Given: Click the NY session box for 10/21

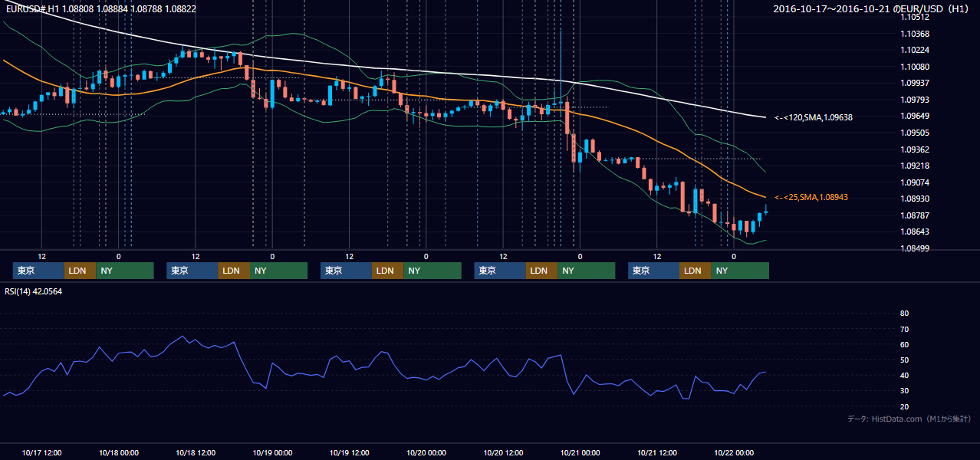Looking at the screenshot, I should coord(739,271).
